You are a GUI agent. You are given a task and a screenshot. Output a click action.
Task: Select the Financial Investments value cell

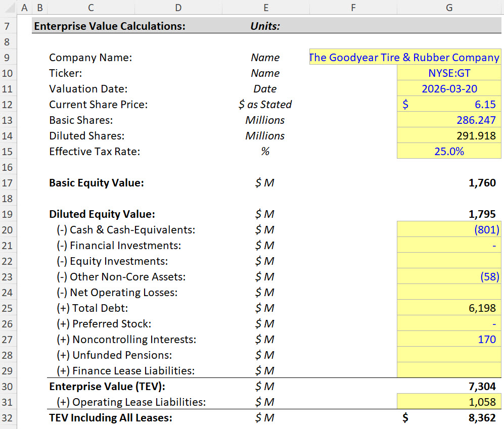pos(449,245)
